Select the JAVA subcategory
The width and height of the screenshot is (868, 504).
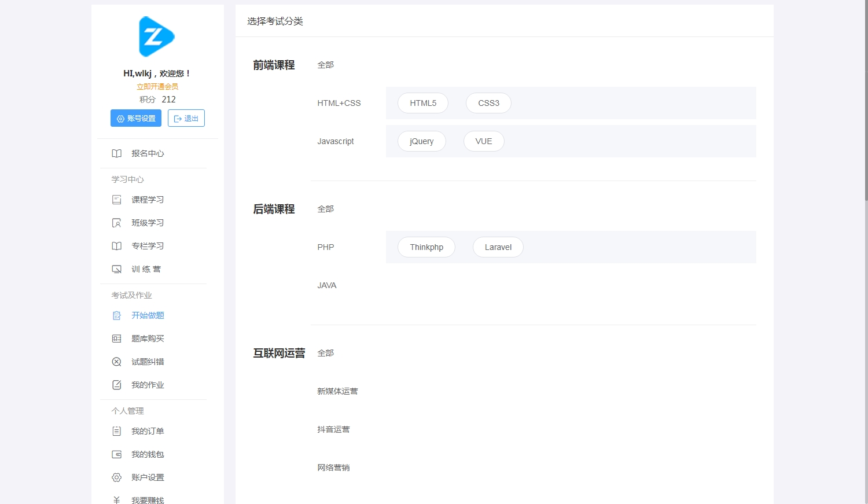click(327, 285)
